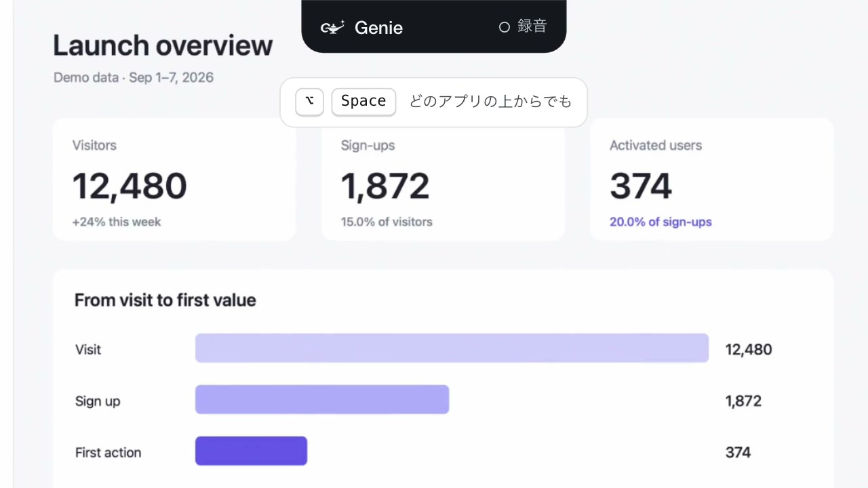This screenshot has height=488, width=868.
Task: Click the From visit to first value heading
Action: tap(165, 300)
